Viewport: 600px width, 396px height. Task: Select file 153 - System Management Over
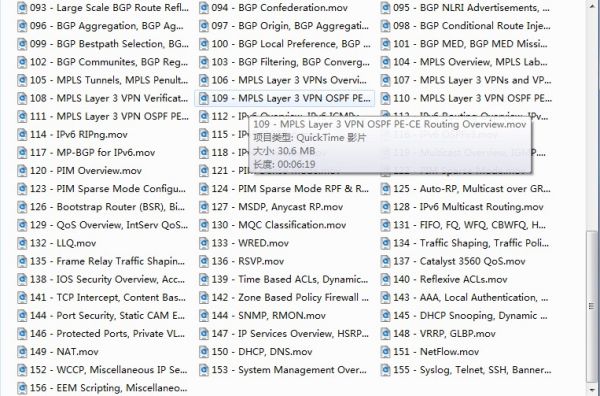[283, 370]
